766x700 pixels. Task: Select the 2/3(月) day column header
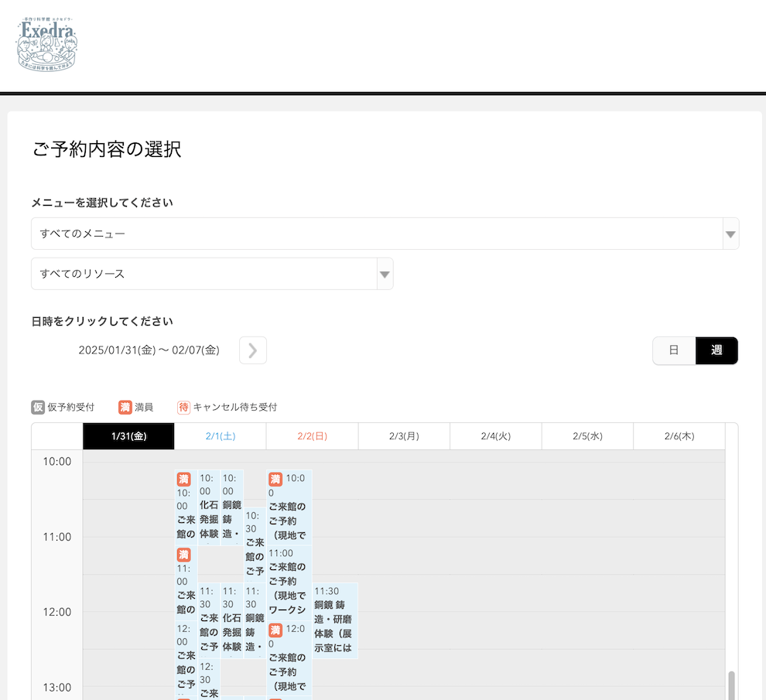pos(404,435)
